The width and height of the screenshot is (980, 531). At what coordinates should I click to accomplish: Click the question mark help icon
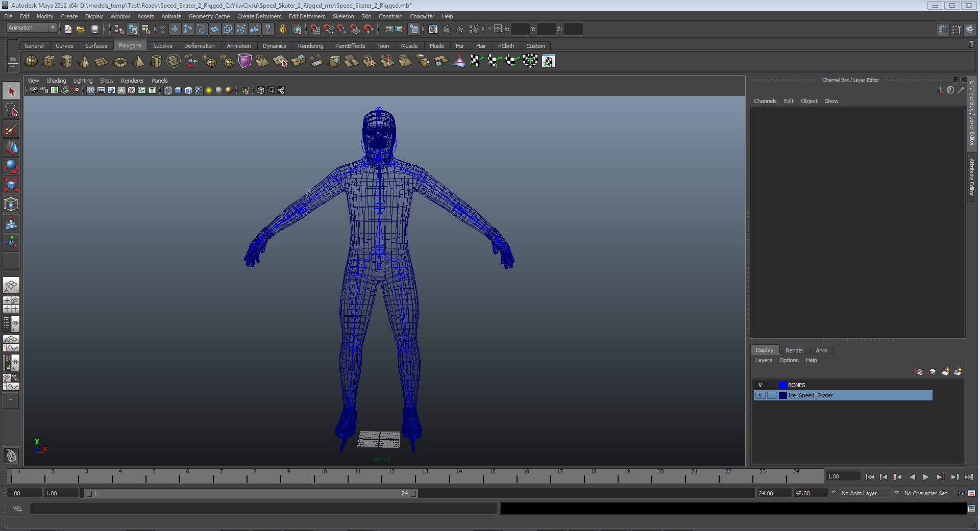[267, 29]
